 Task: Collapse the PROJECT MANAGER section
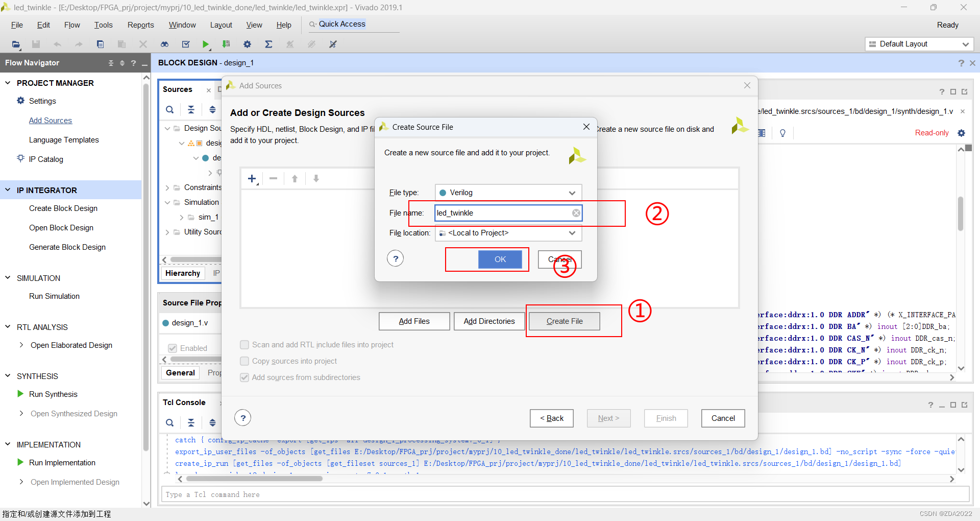pyautogui.click(x=8, y=83)
